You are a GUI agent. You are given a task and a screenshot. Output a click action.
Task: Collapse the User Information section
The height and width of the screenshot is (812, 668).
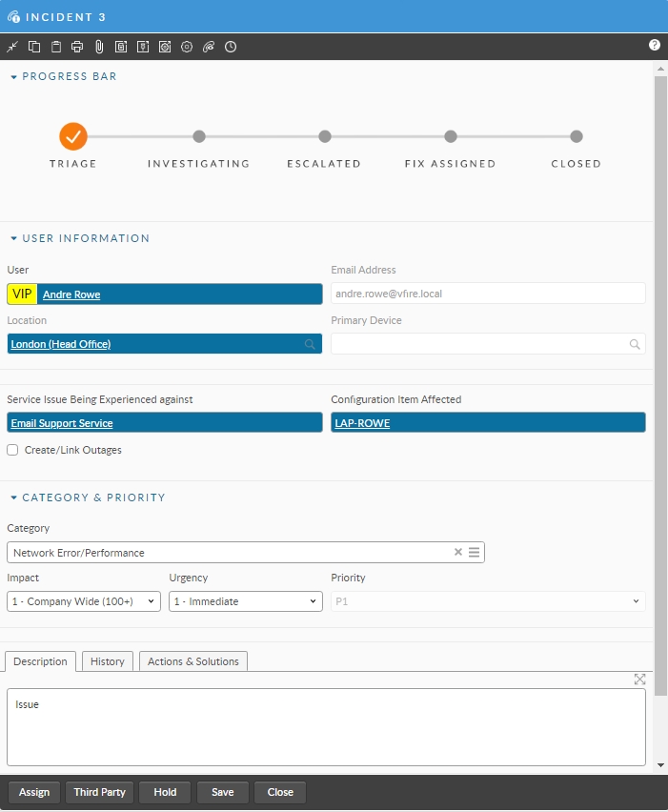pos(14,238)
